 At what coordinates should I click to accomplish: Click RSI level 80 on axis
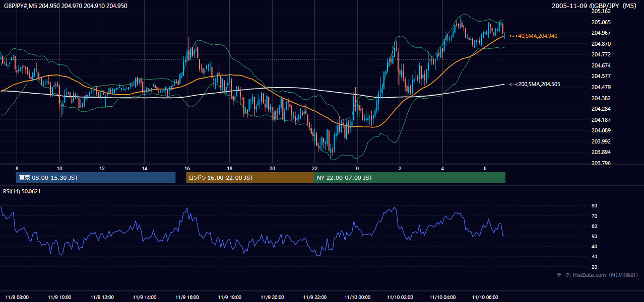click(x=594, y=206)
